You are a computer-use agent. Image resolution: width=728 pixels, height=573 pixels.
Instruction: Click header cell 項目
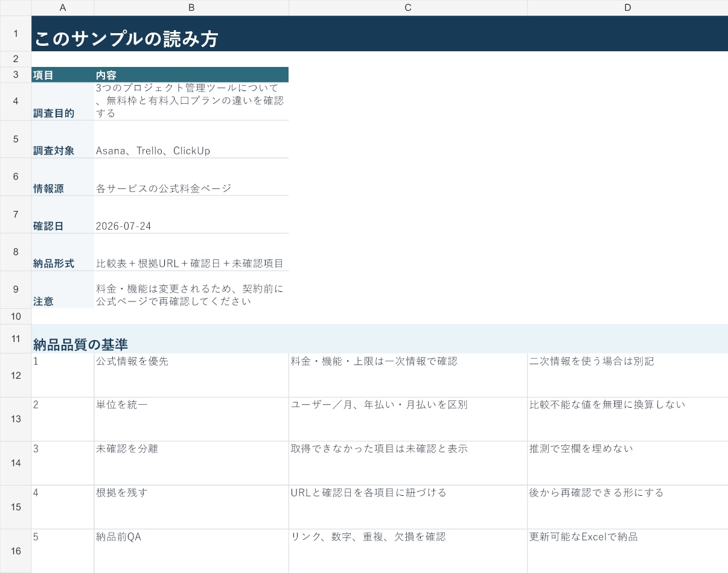click(x=63, y=75)
